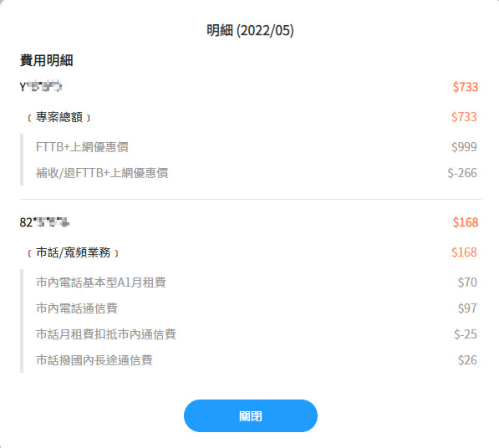Click the $70 monthly rental amount
Screen dimensions: 499x448
coord(467,283)
